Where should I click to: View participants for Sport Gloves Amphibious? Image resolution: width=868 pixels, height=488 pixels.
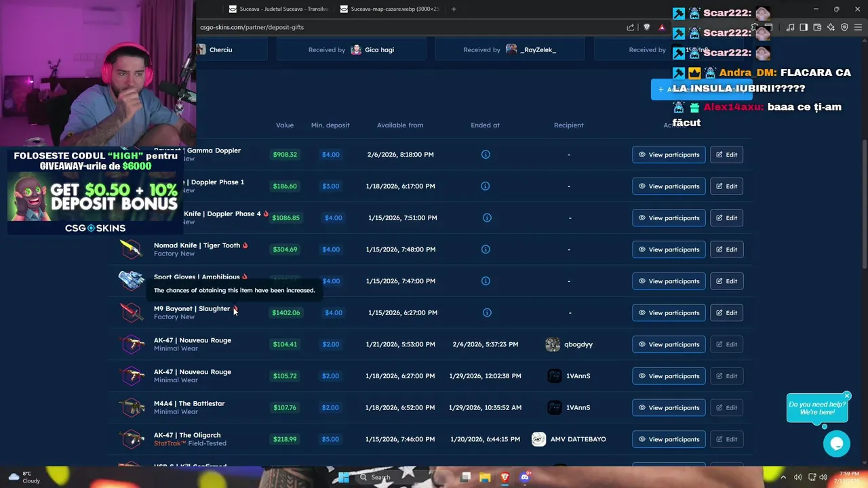coord(669,281)
